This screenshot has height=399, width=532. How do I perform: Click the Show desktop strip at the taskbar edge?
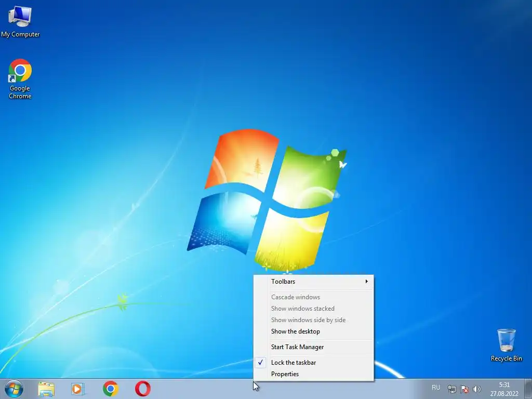tap(528, 389)
